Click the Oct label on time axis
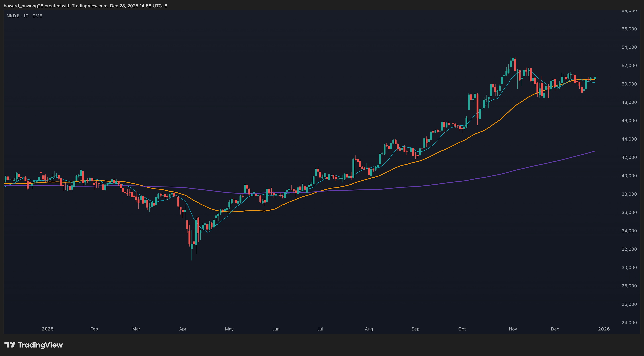The image size is (644, 356). click(462, 329)
